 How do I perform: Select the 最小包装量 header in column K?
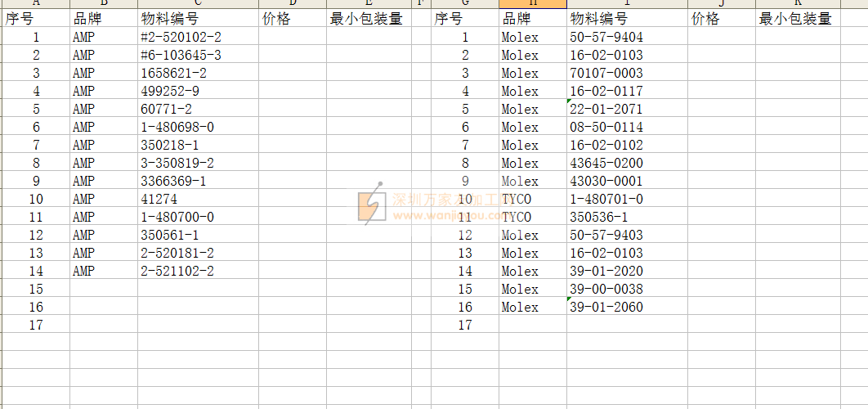[797, 19]
